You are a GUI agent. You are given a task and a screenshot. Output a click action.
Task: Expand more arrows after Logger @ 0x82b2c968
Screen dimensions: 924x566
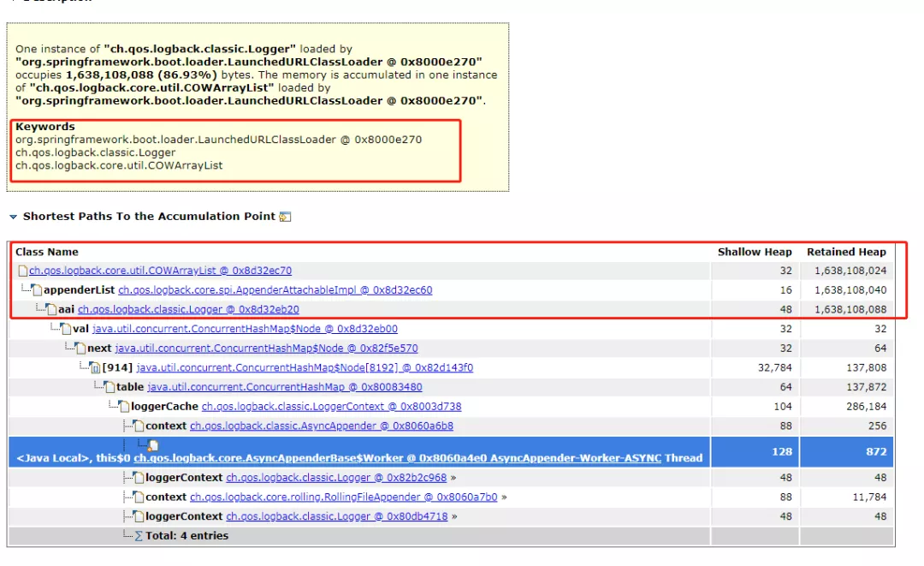(453, 478)
